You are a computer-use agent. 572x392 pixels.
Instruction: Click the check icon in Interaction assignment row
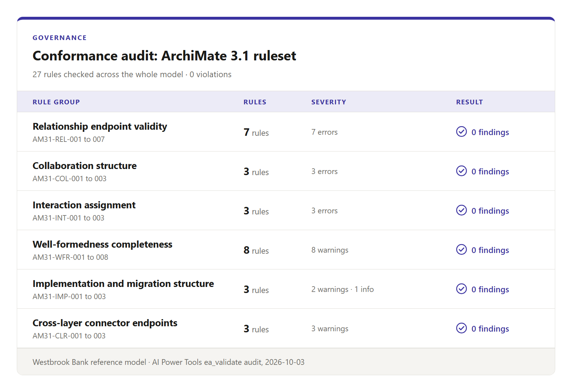point(462,210)
